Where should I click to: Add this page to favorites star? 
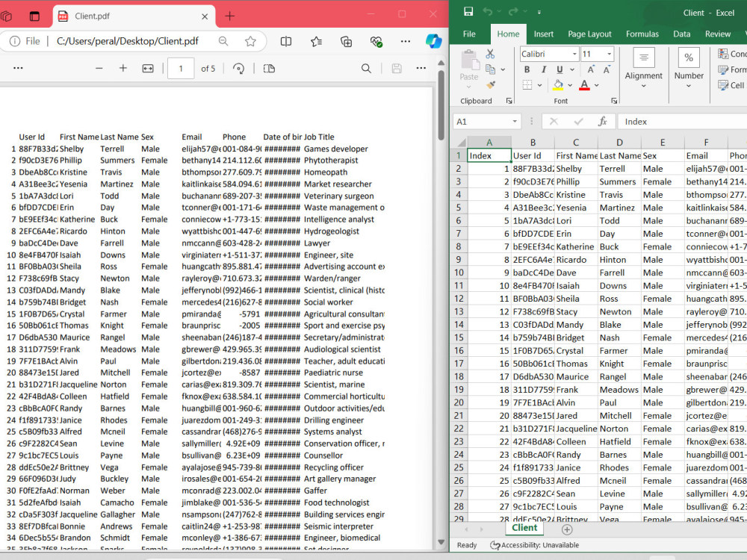click(250, 41)
